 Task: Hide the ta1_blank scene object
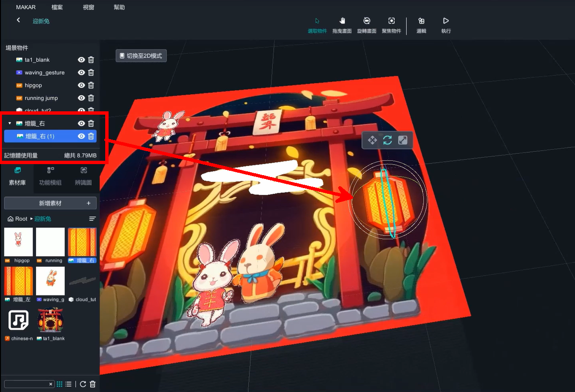81,60
